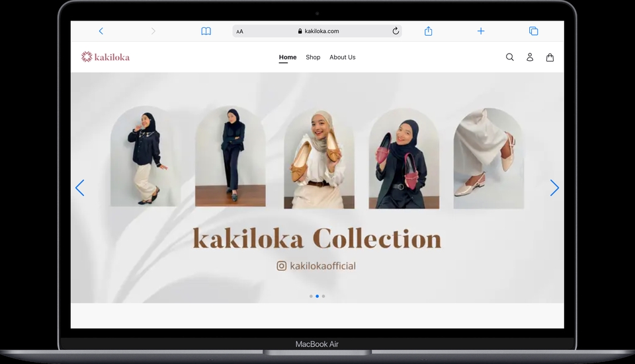
Task: Go to the About Us page
Action: [x=343, y=57]
